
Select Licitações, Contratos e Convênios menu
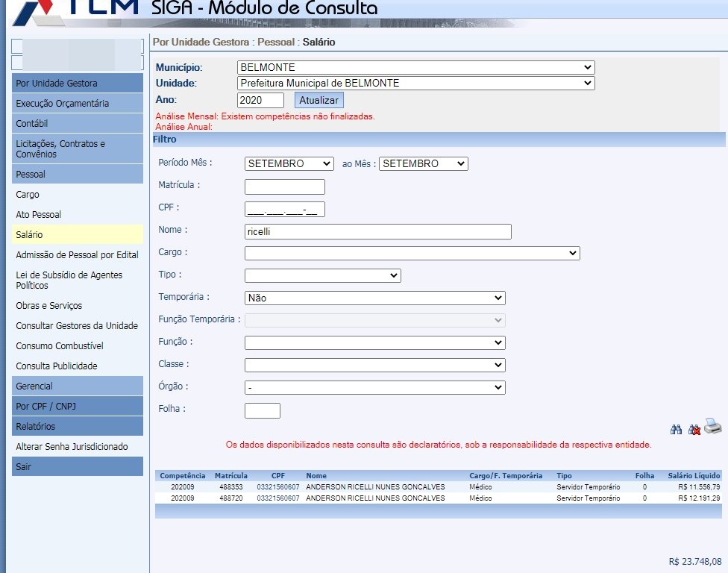(x=60, y=148)
